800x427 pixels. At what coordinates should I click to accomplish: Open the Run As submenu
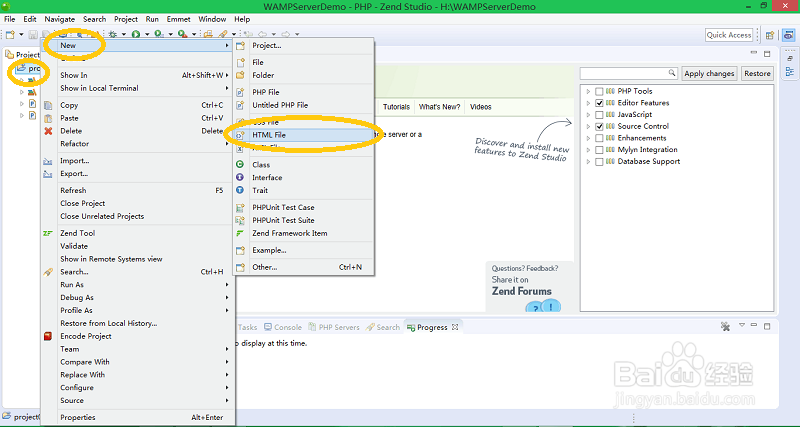coord(138,285)
